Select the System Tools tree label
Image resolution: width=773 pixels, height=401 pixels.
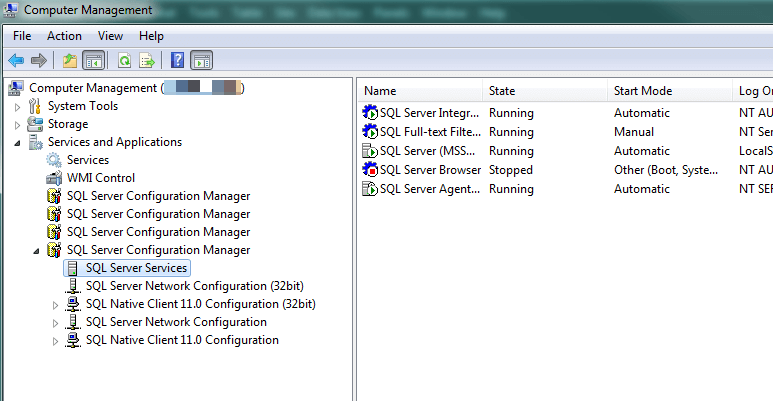click(x=83, y=106)
